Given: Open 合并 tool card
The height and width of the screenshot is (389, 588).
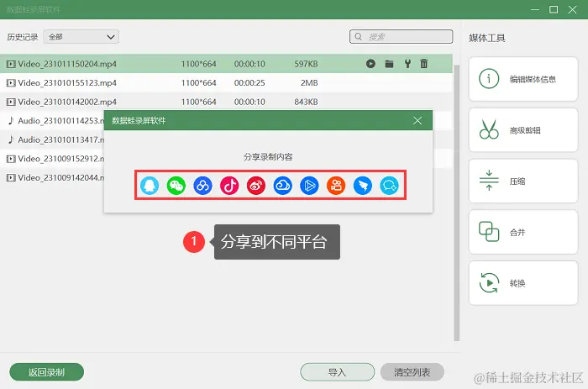Looking at the screenshot, I should pyautogui.click(x=523, y=232).
